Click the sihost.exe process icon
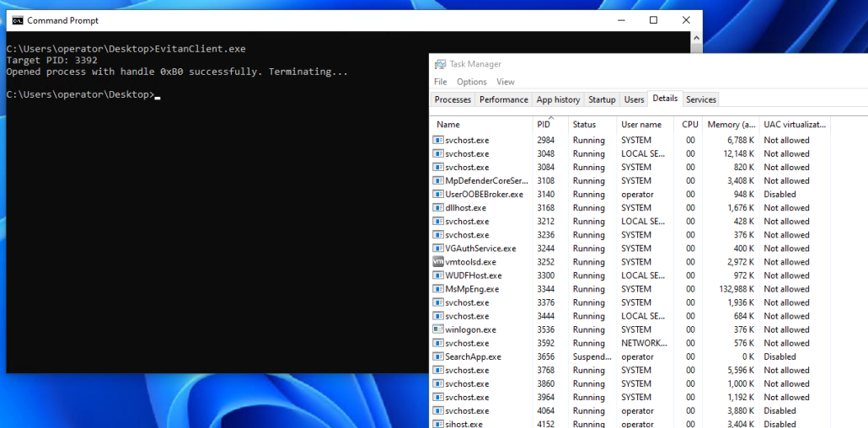868x428 pixels. point(438,424)
